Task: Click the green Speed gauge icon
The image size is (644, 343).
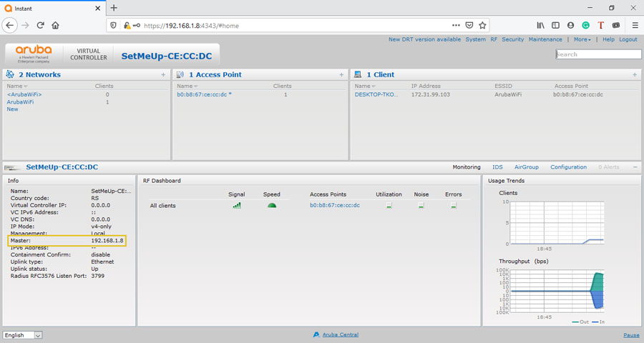Action: (272, 206)
